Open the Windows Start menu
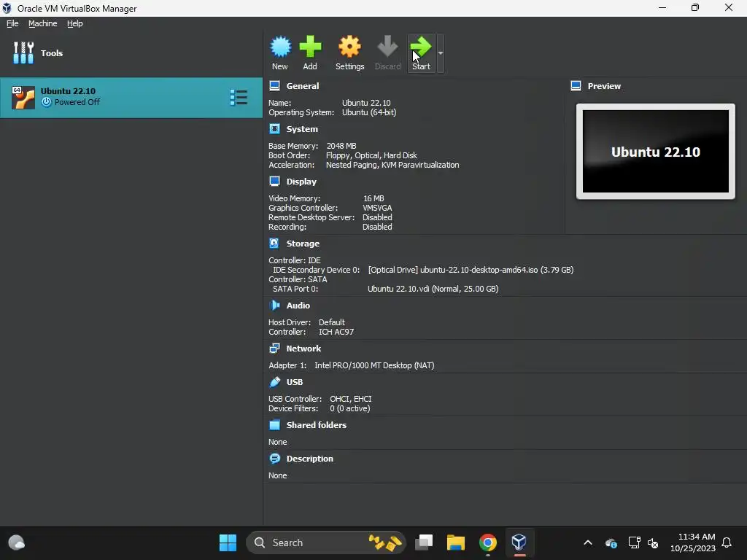 [228, 542]
